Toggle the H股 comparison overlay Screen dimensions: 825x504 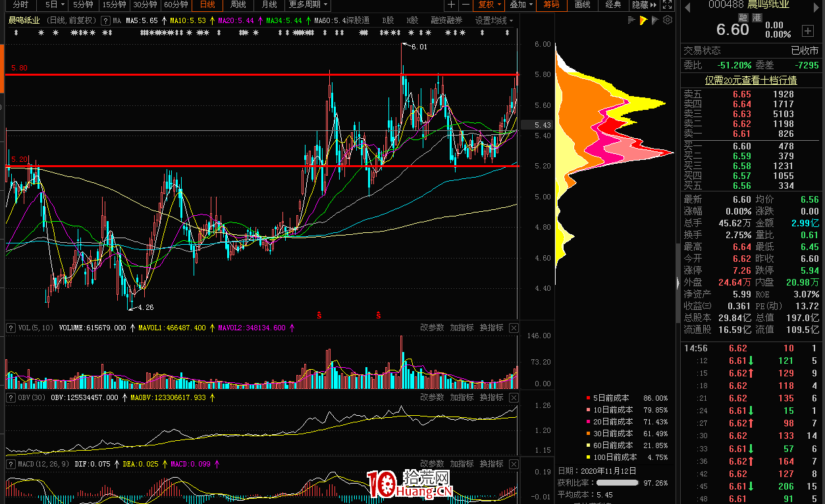(412, 20)
